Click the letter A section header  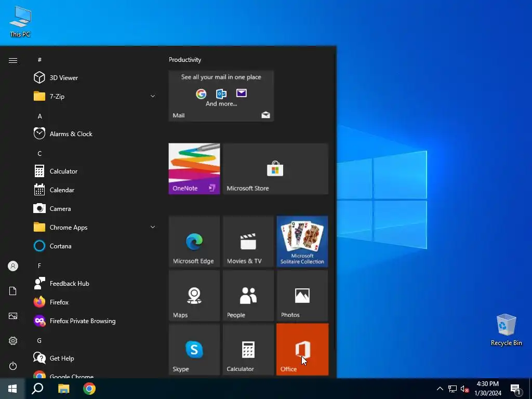pos(39,116)
